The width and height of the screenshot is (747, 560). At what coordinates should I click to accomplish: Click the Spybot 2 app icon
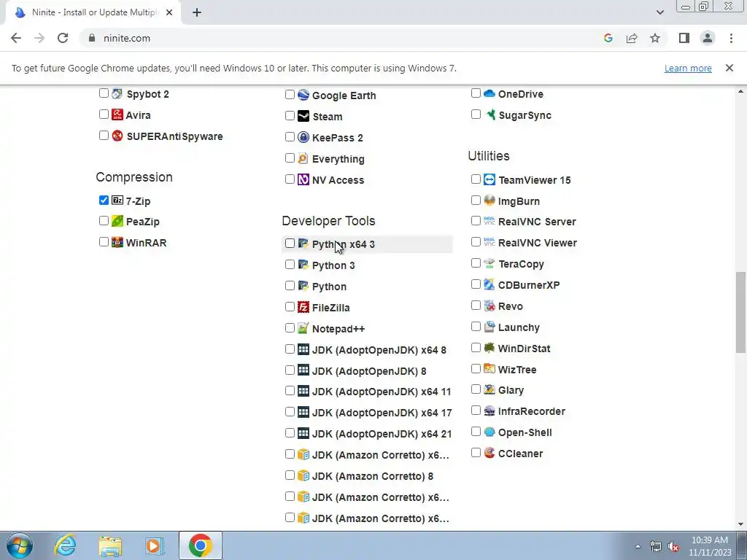click(117, 93)
